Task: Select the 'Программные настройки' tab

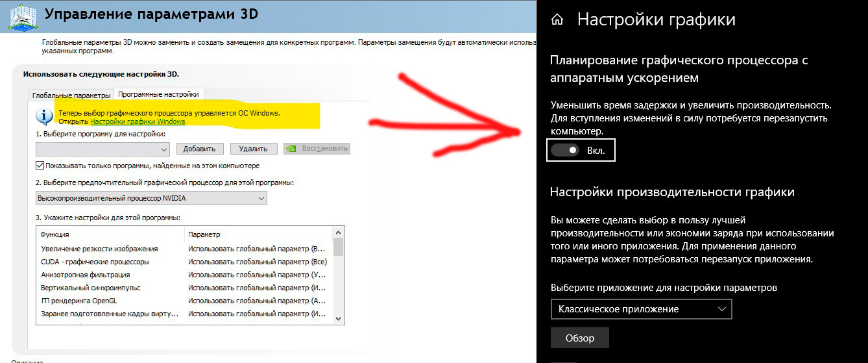Action: coord(159,94)
